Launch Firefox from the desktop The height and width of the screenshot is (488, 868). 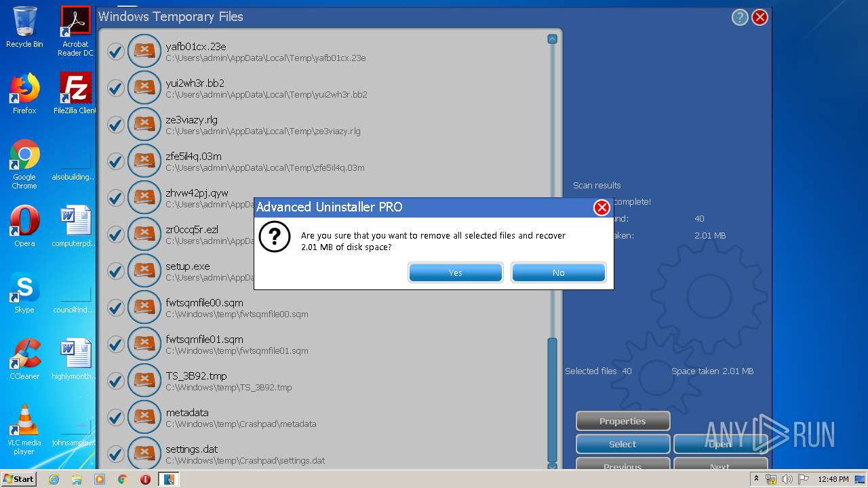[x=24, y=94]
